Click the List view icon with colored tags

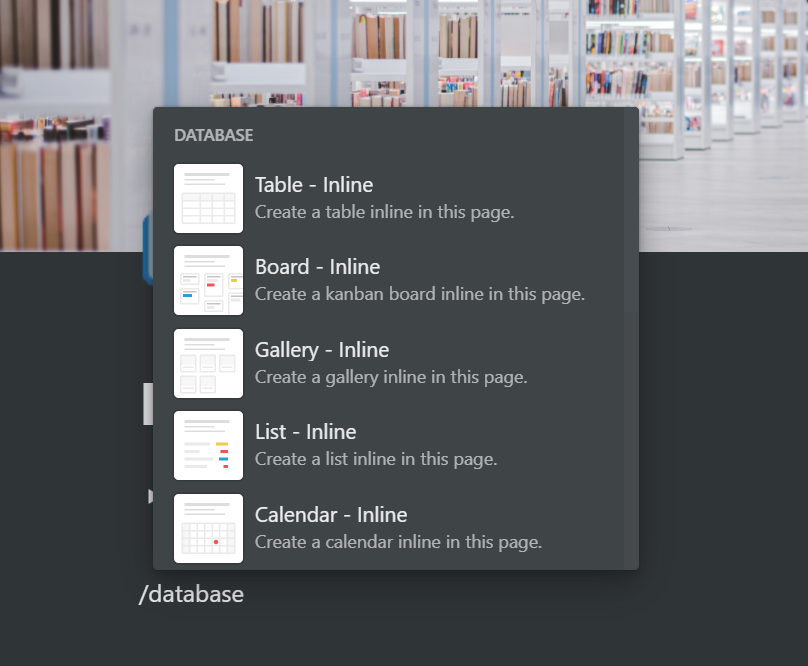[208, 445]
